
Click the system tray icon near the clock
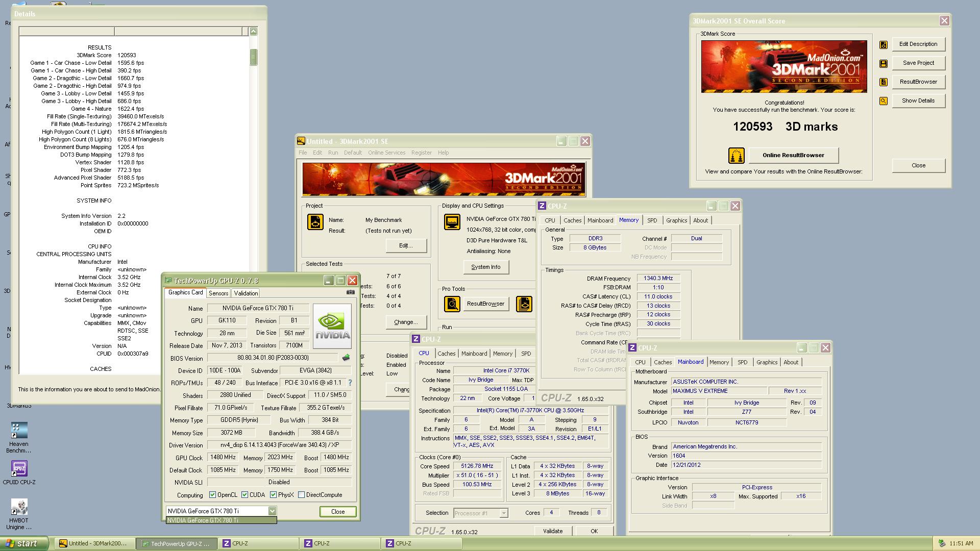[x=941, y=544]
